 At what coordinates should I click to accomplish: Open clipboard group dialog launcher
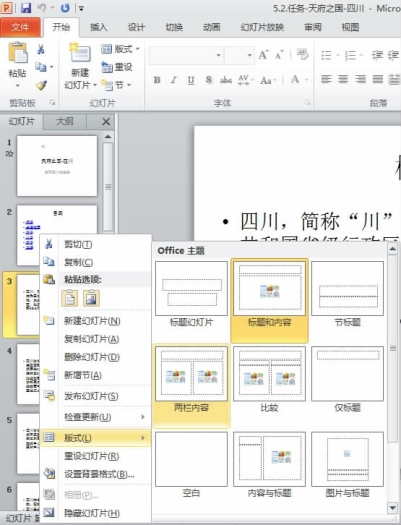[53, 103]
